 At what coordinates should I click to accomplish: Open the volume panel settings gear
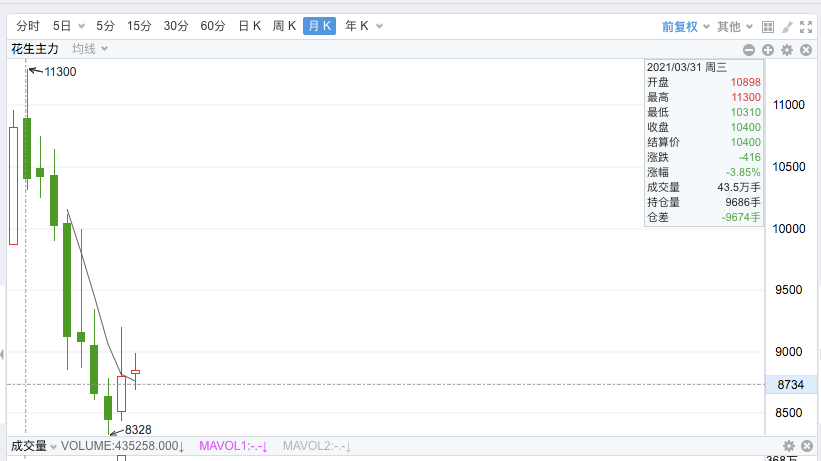(789, 446)
